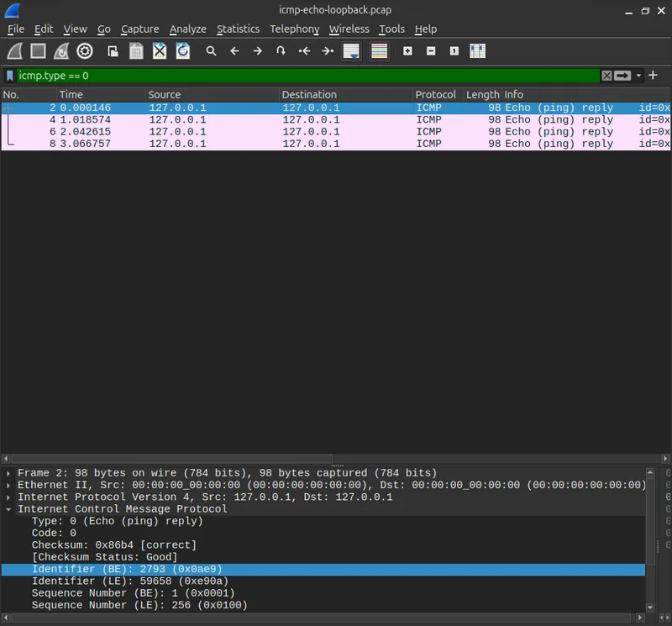This screenshot has height=626, width=672.
Task: Select the Type: 0 (Echo reply) field
Action: point(323,521)
